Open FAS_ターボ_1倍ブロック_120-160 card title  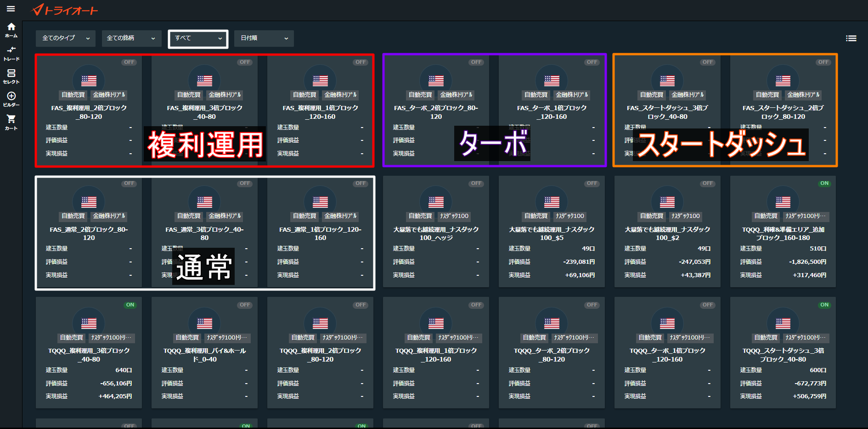tap(552, 112)
